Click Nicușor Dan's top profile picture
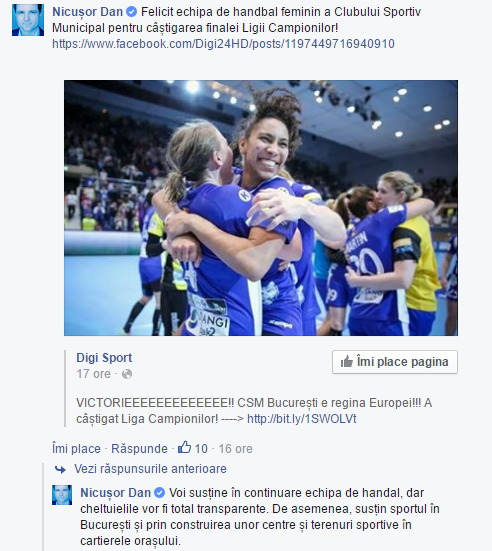The height and width of the screenshot is (551, 492). click(28, 20)
